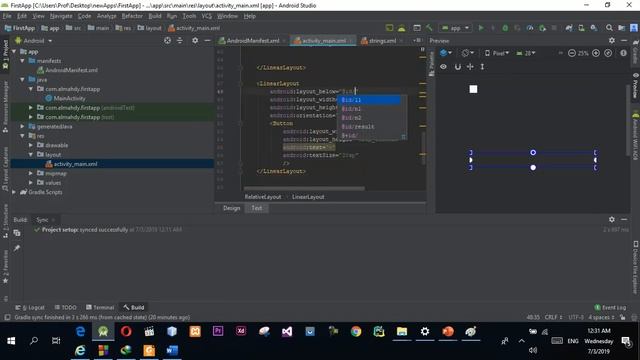Toggle view options eye icon in Preview
The width and height of the screenshot is (640, 360).
(x=443, y=67)
